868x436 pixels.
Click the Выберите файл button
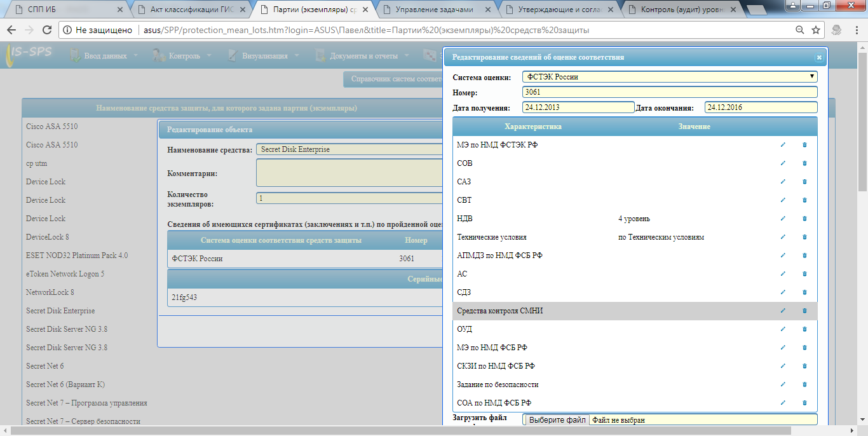point(557,420)
